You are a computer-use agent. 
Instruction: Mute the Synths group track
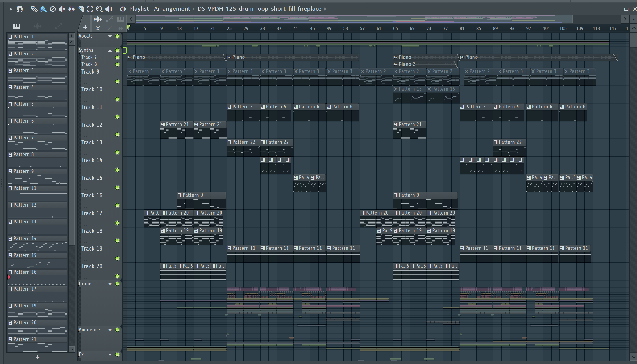pyautogui.click(x=117, y=50)
